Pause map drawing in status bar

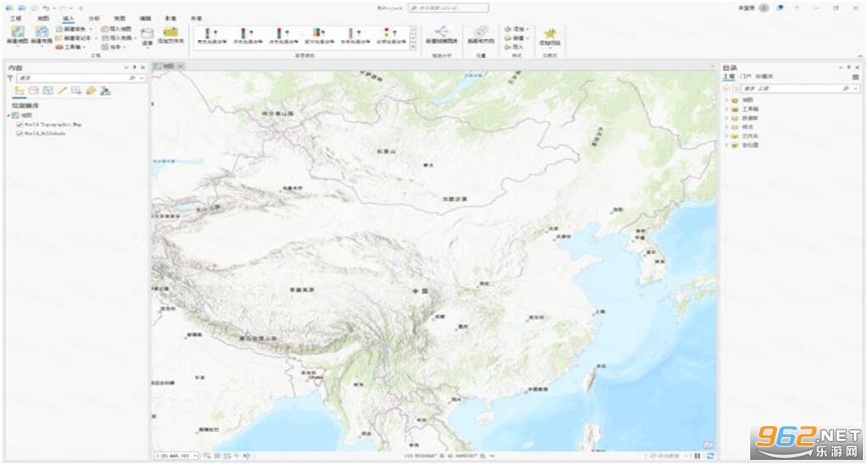pyautogui.click(x=698, y=457)
